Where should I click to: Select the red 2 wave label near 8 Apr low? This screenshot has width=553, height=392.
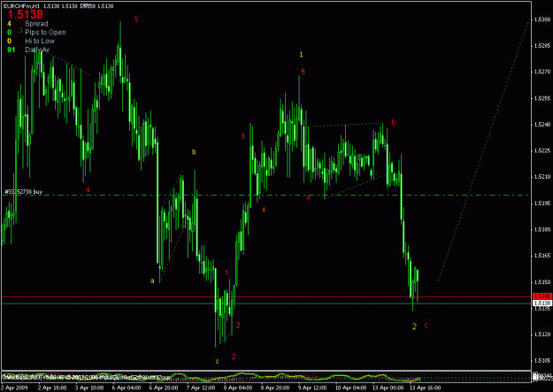238,326
